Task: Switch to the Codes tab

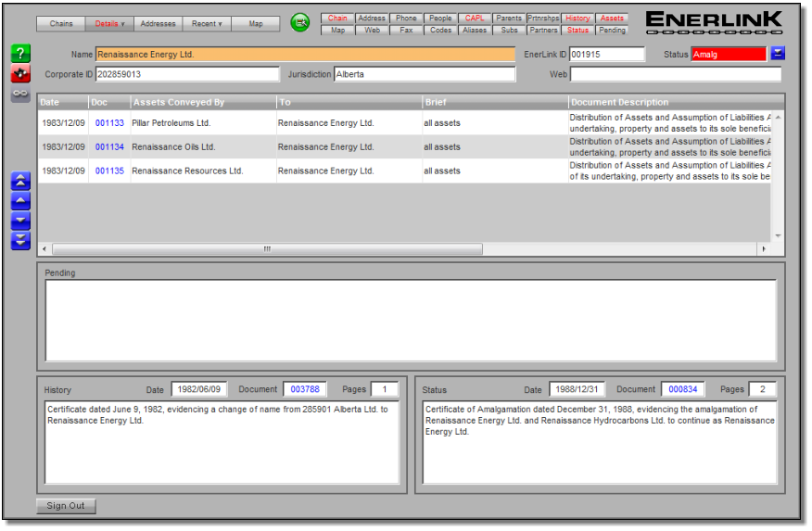Action: (x=440, y=30)
